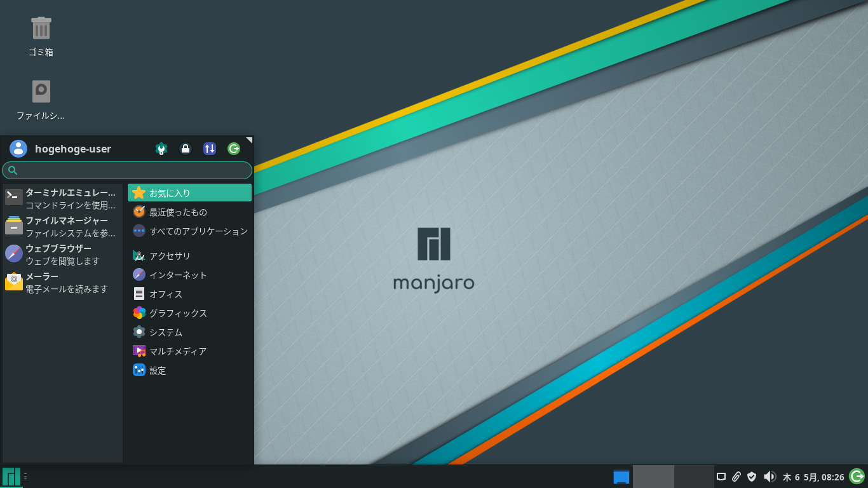Click the hogehoge-user avatar icon
This screenshot has height=488, width=868.
pos(18,149)
